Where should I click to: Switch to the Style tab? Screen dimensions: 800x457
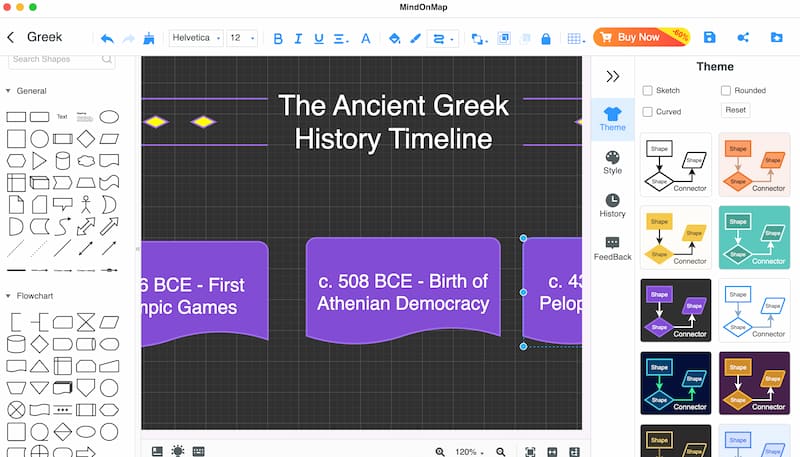(613, 163)
